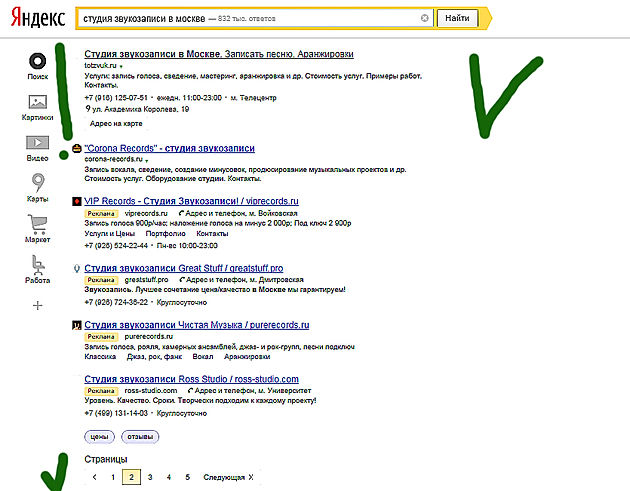Open the Видео search icon
630x491 pixels.
point(37,142)
